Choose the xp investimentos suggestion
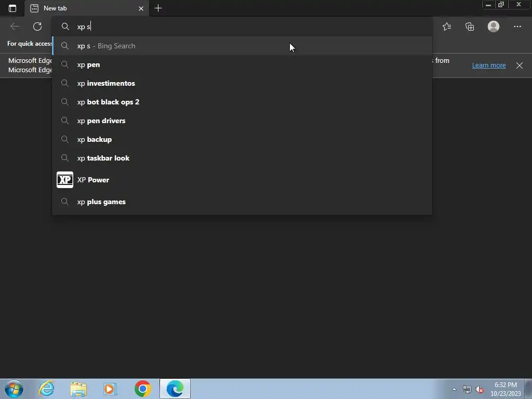532x399 pixels. [x=242, y=83]
